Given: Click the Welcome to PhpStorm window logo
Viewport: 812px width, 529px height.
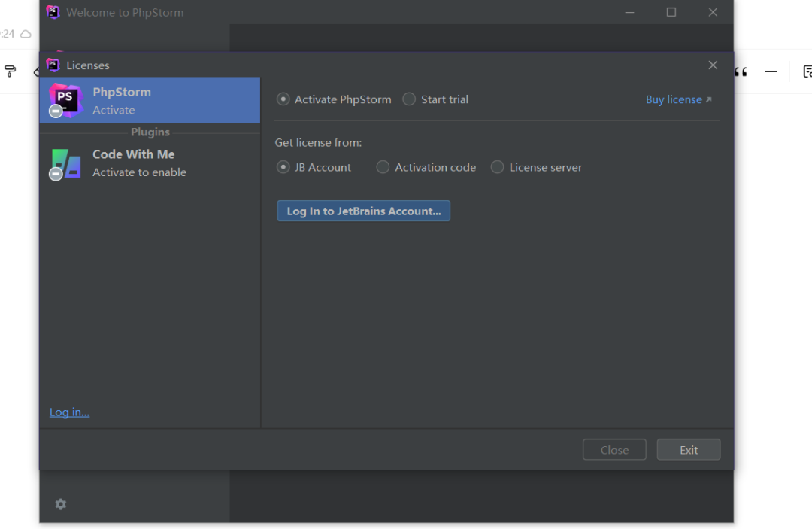Looking at the screenshot, I should (53, 12).
